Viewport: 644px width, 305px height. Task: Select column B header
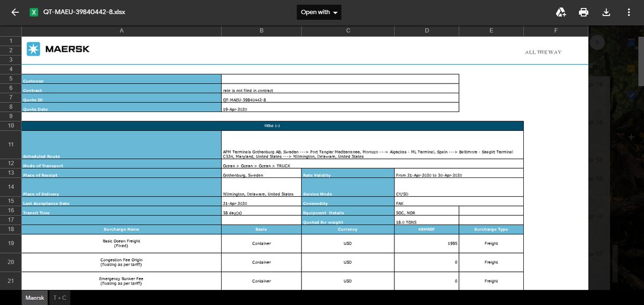pos(261,31)
